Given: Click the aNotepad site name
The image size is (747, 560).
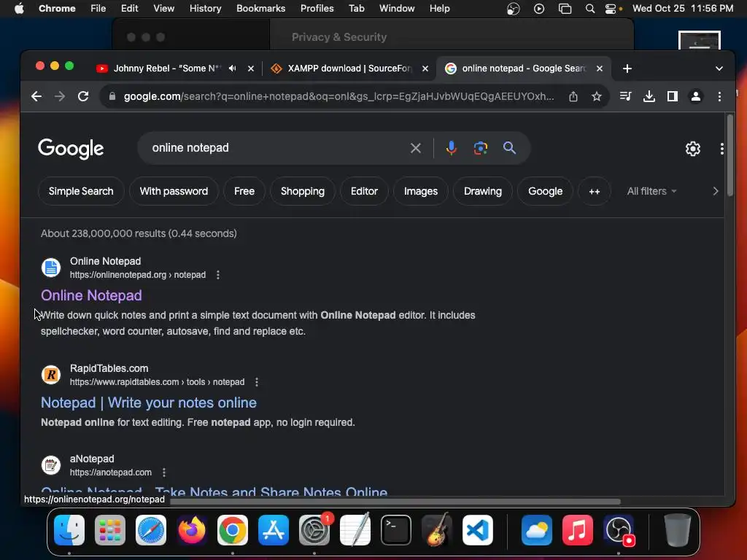Looking at the screenshot, I should pyautogui.click(x=92, y=459).
